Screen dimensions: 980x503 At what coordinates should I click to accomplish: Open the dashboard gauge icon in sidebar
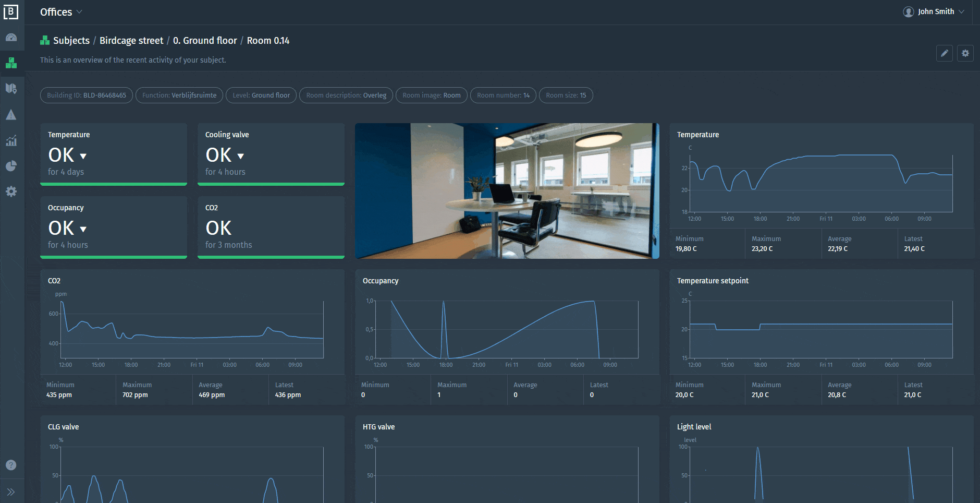point(11,38)
